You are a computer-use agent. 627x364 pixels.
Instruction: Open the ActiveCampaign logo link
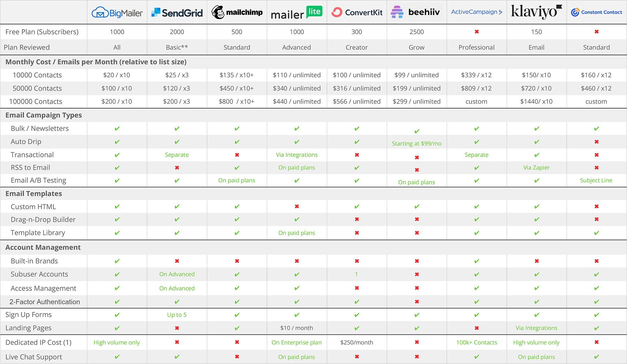point(477,12)
